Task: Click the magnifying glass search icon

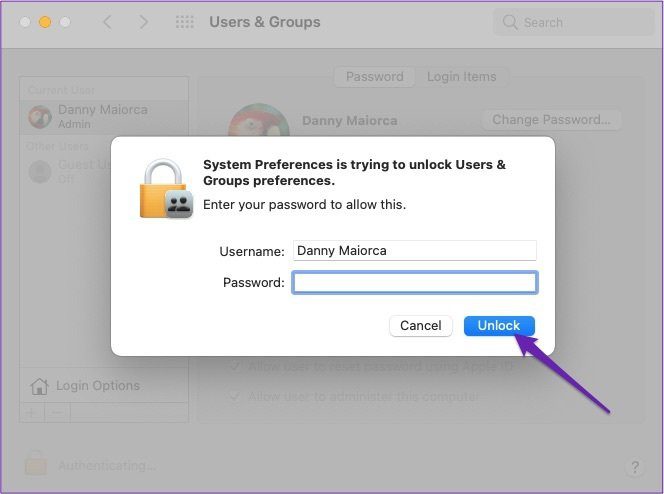Action: [510, 22]
